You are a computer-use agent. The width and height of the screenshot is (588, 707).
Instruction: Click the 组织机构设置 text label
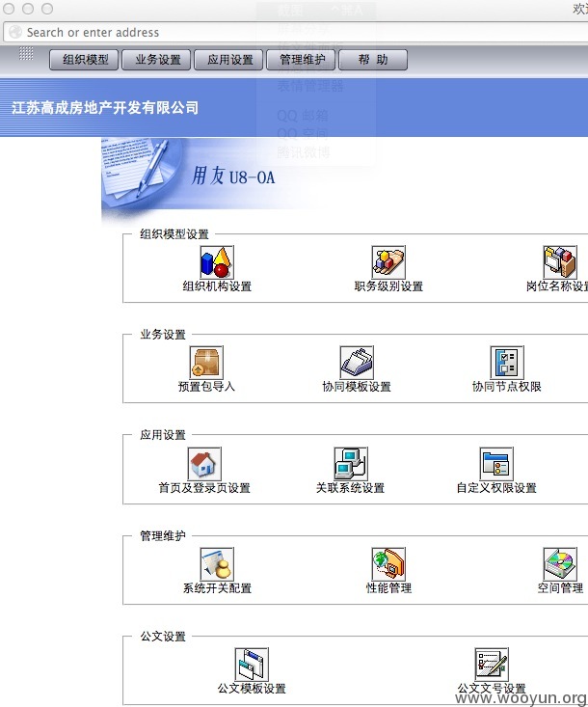coord(217,286)
